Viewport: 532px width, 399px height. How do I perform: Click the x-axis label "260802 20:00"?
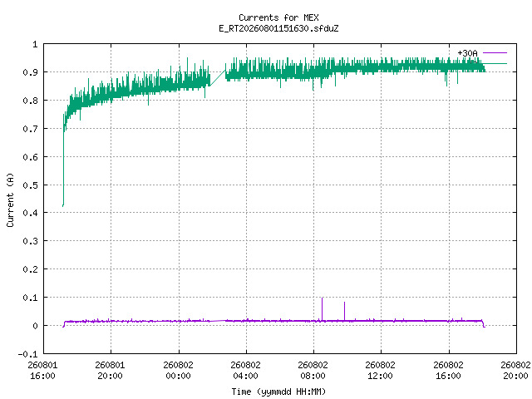(515, 371)
